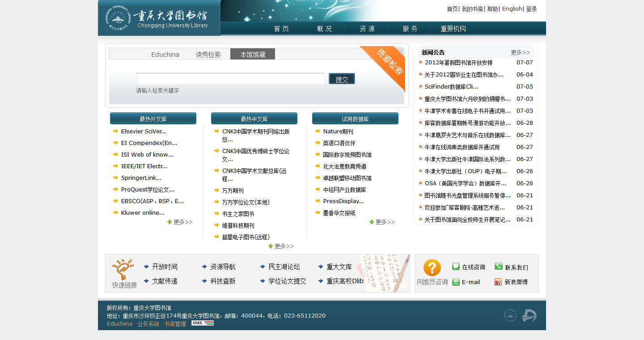Open 牛津在线词典类数据库开通试用 news
This screenshot has height=340, width=644.
(x=462, y=147)
